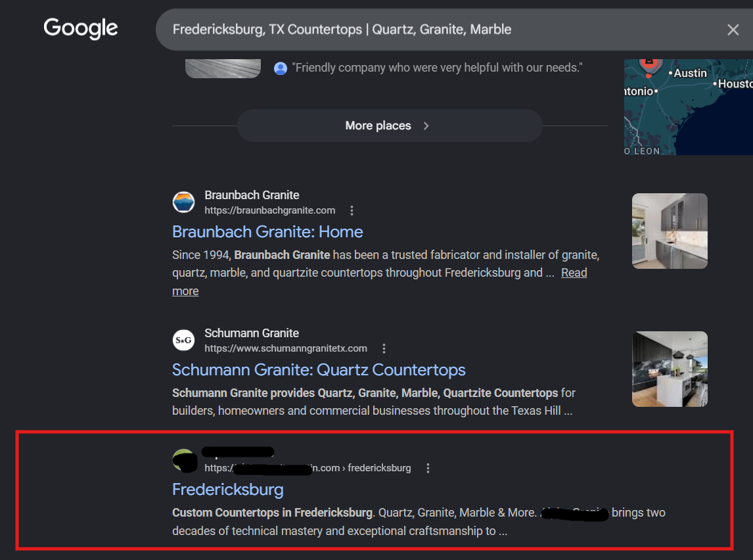Screen dimensions: 753x560
Task: Click the https://www.schumanngranitetx.com URL
Action: (286, 348)
